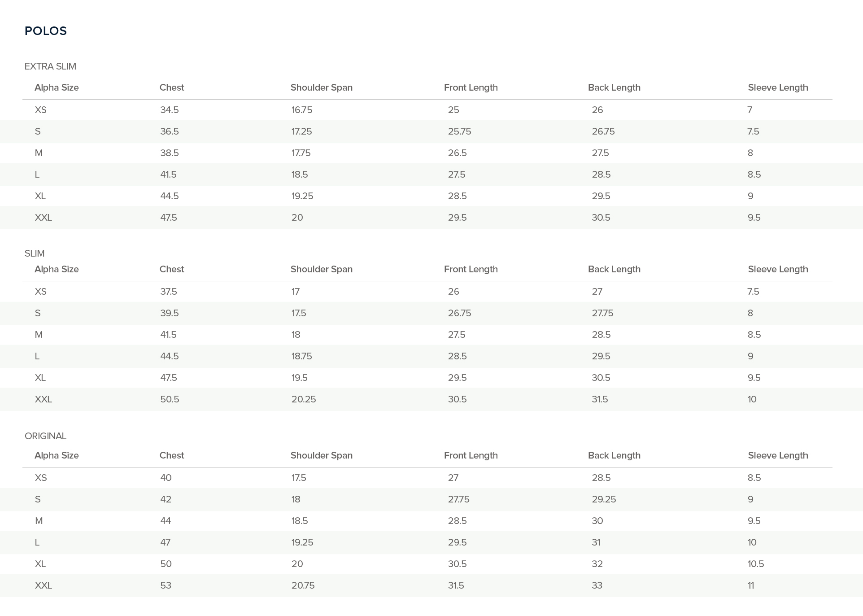Screen dimensions: 863x616
Task: Select Slim XXL chest value 50.5
Action: pyautogui.click(x=170, y=399)
